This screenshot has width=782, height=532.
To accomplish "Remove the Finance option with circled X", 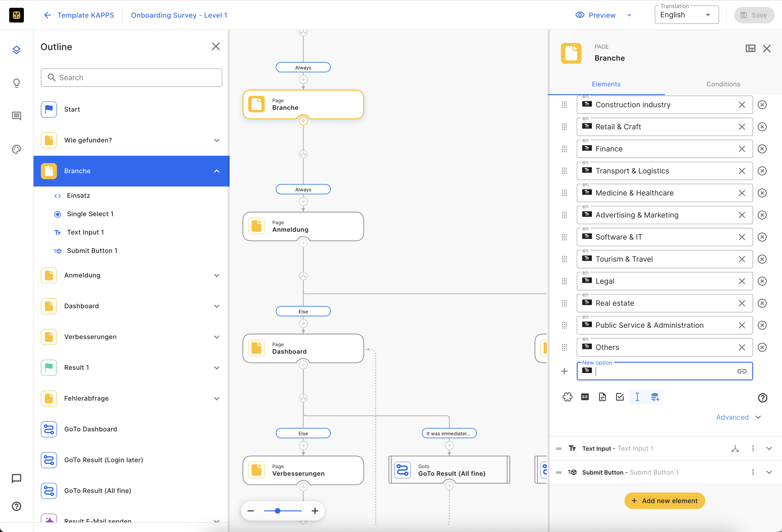I will point(762,149).
